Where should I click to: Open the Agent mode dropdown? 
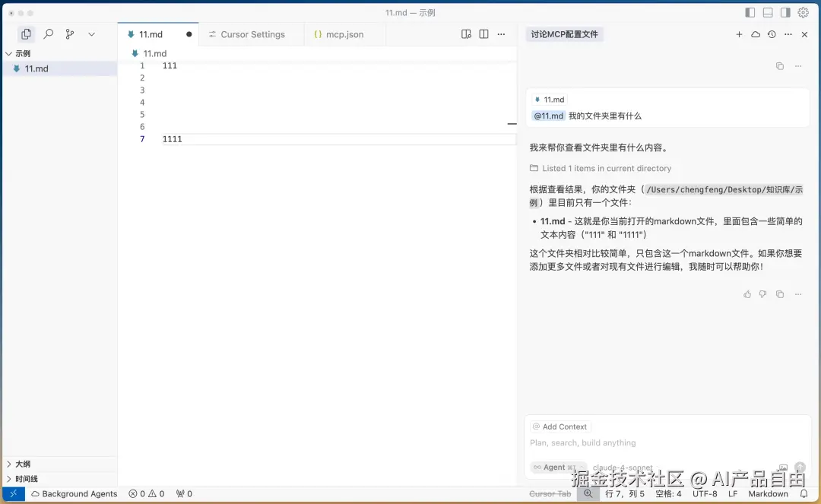click(x=558, y=468)
